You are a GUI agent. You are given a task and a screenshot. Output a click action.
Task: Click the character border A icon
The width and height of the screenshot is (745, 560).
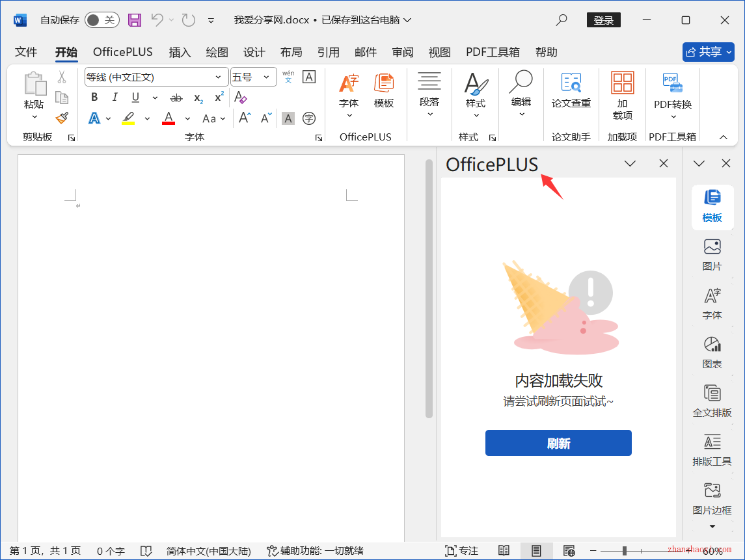(x=309, y=77)
